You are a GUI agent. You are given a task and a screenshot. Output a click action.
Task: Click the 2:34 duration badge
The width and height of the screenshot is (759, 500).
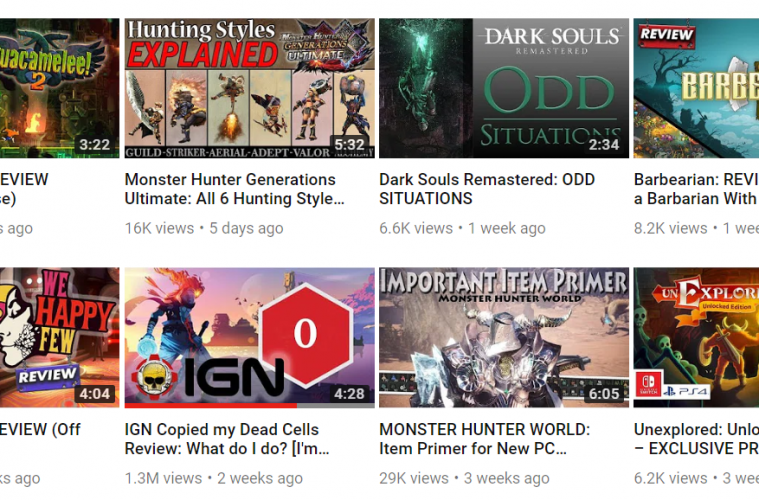pos(604,144)
